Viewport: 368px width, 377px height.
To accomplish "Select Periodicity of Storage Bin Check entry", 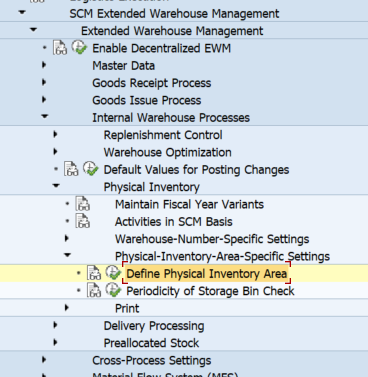I will click(210, 291).
